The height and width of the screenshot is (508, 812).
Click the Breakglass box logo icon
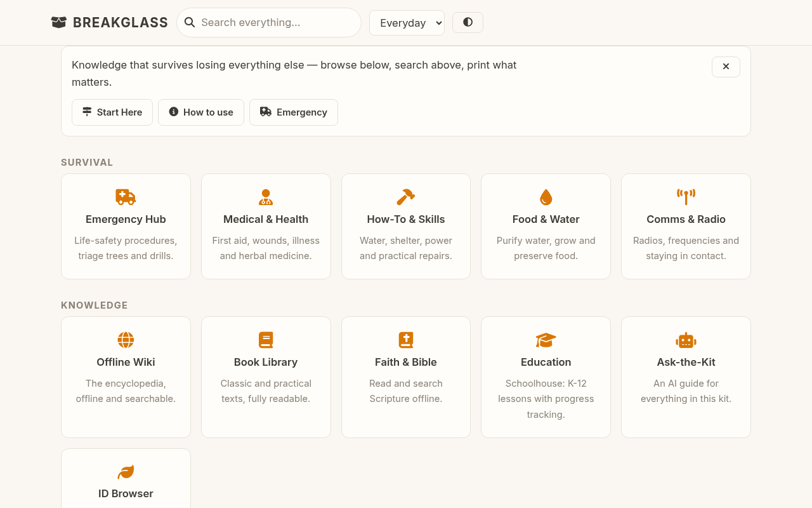(x=59, y=22)
